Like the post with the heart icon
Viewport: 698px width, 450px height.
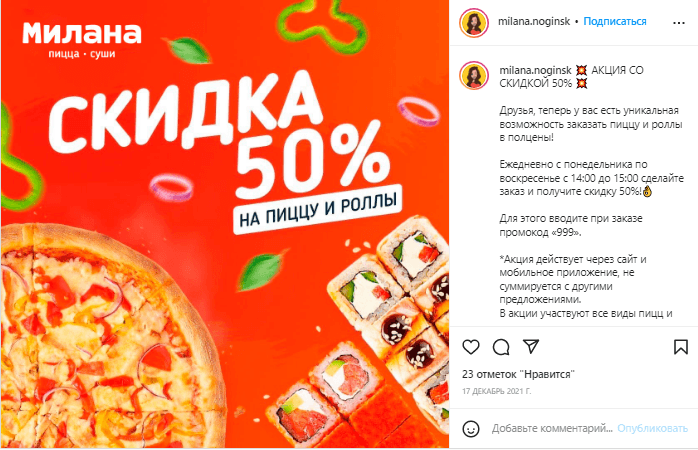[x=471, y=347]
